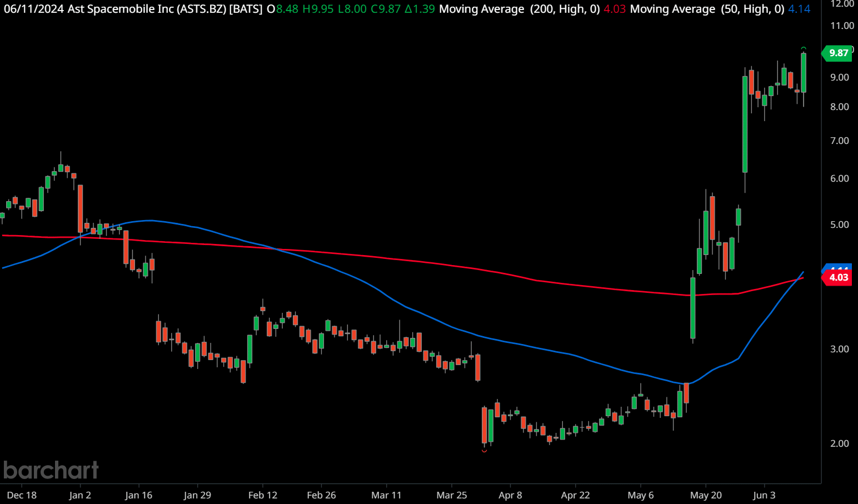Click the Feb 26 date label
This screenshot has height=504, width=858.
click(x=321, y=495)
